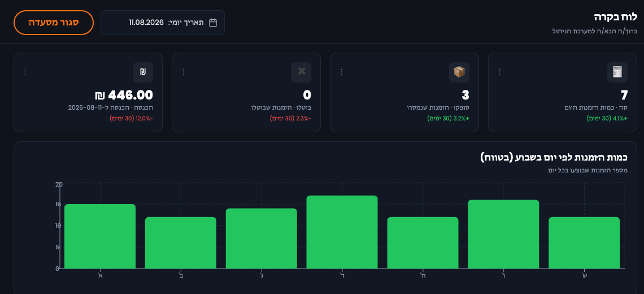The height and width of the screenshot is (294, 644).
Task: Click the chart bar for day ג'
Action: (x=261, y=239)
